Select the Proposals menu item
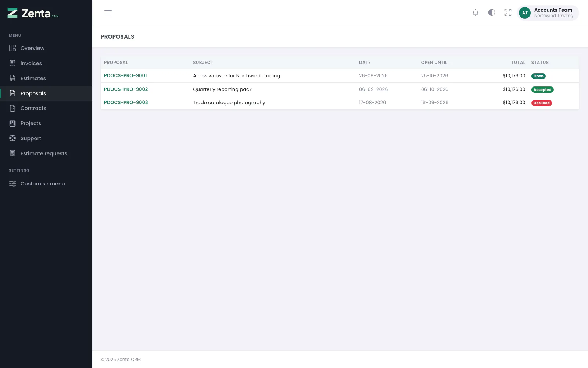 [33, 93]
